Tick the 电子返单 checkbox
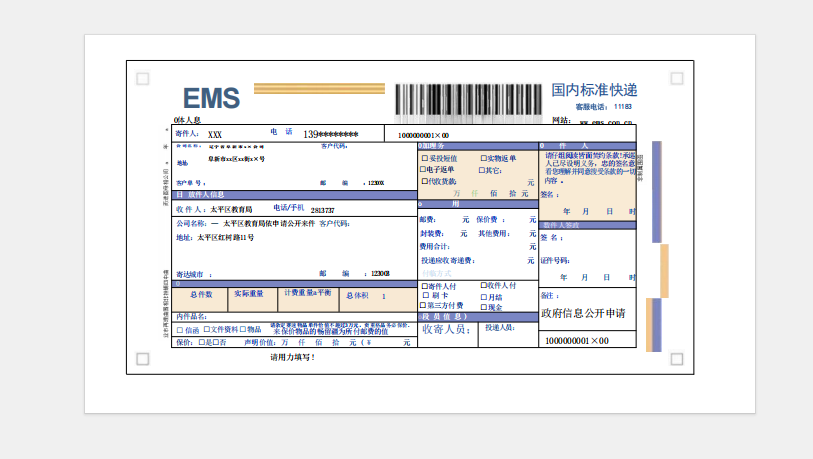This screenshot has width=813, height=459. (x=423, y=170)
